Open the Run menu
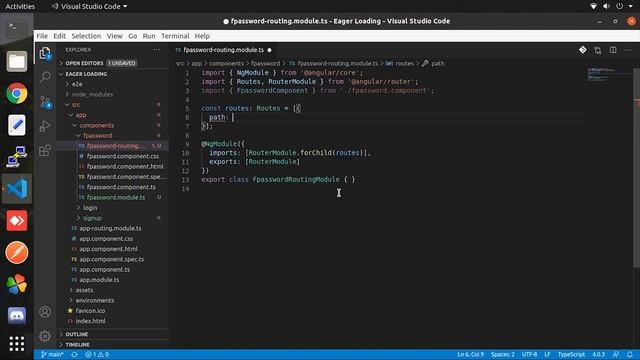The height and width of the screenshot is (360, 640). coord(149,36)
